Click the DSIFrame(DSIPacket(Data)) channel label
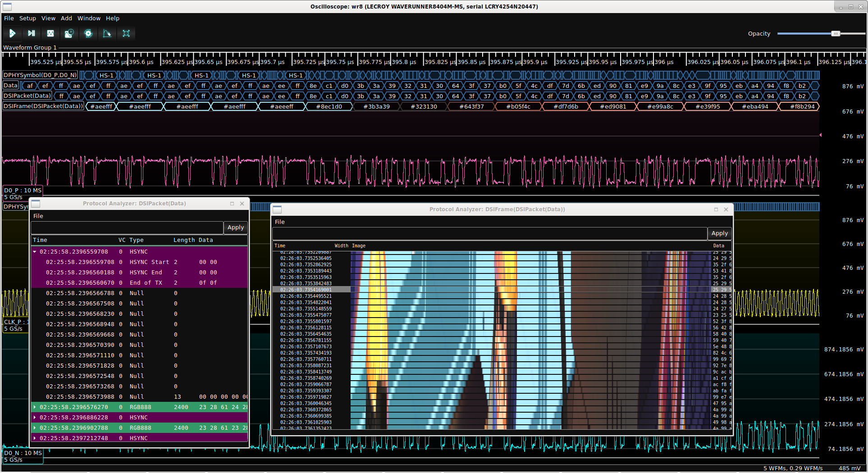 44,106
